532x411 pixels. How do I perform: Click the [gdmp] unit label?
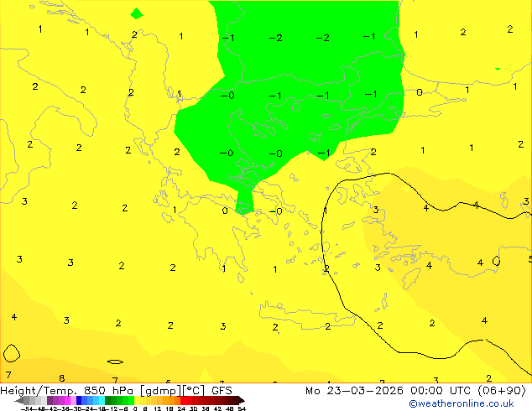click(161, 391)
